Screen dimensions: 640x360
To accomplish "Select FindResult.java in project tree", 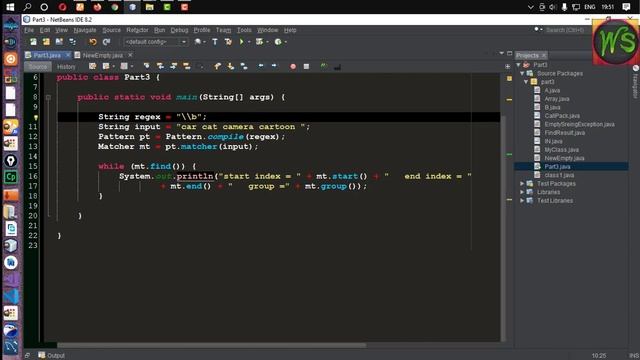I will click(x=564, y=133).
